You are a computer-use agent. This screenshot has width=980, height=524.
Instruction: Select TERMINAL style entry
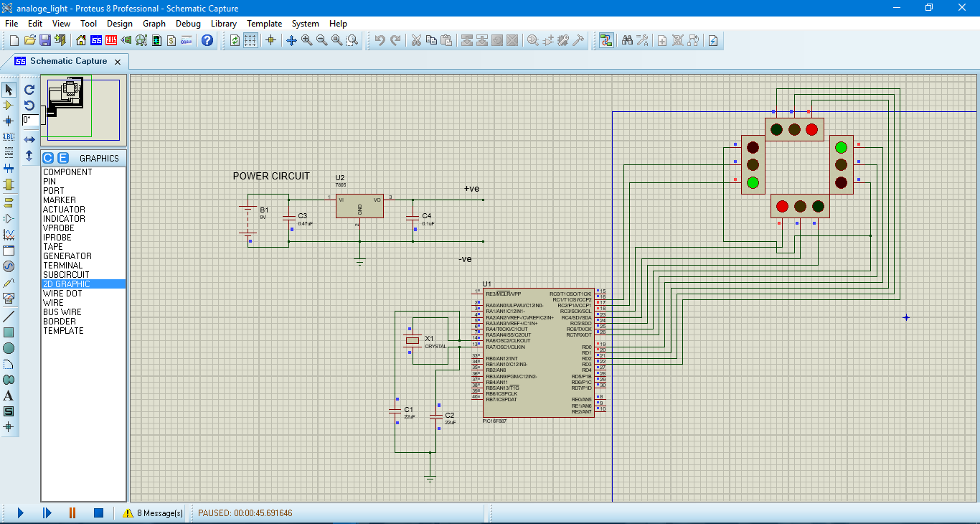(83, 266)
